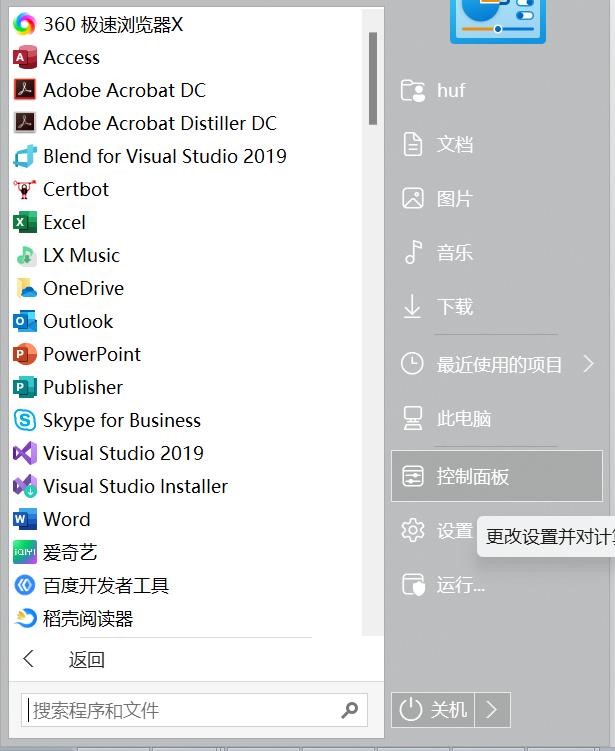Click the 'Publisher' text label

click(x=83, y=387)
